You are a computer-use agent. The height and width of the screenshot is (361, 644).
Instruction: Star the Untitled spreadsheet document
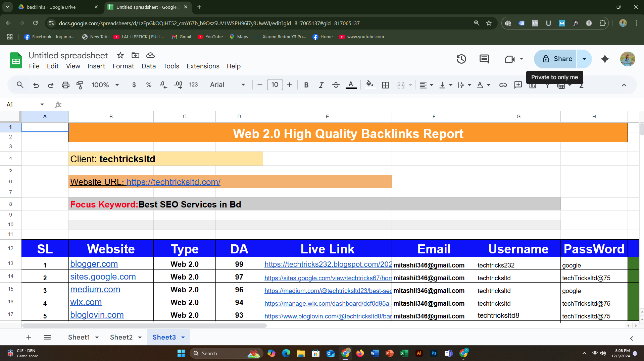click(x=120, y=55)
